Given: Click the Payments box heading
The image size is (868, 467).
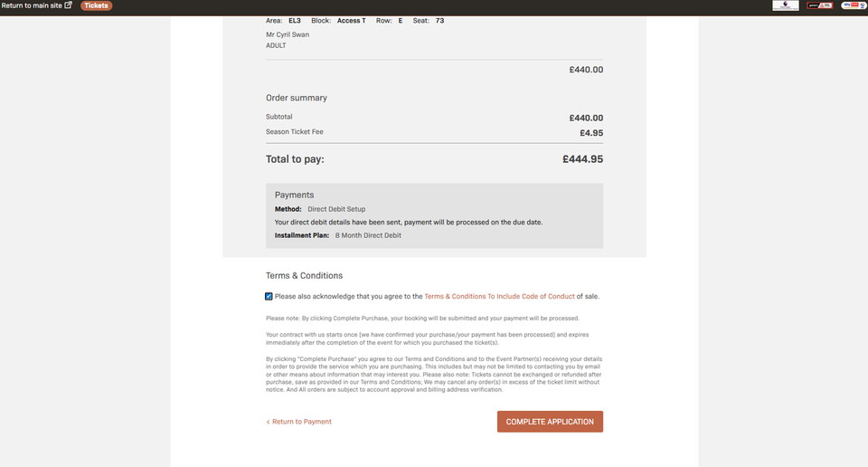Looking at the screenshot, I should (x=294, y=195).
